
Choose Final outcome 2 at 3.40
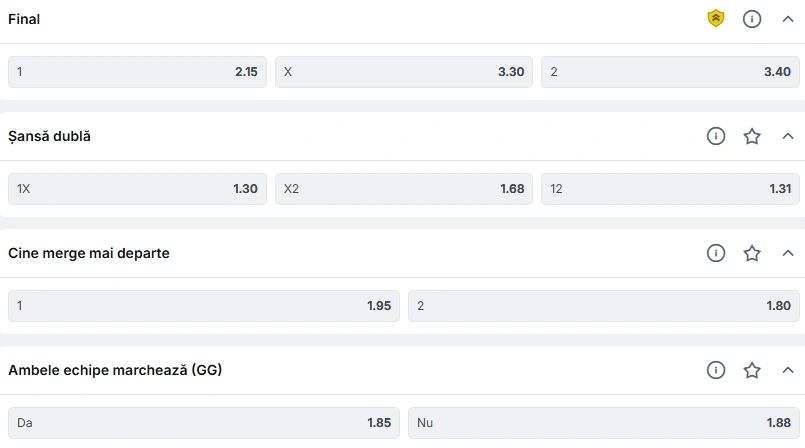[x=670, y=72]
